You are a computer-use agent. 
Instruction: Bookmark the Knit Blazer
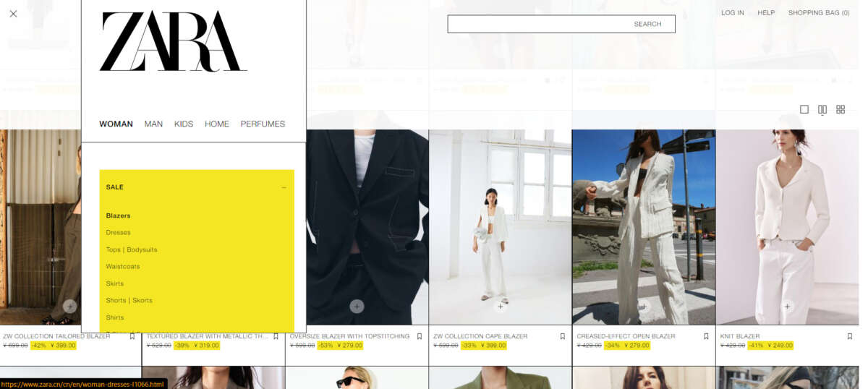(x=850, y=336)
